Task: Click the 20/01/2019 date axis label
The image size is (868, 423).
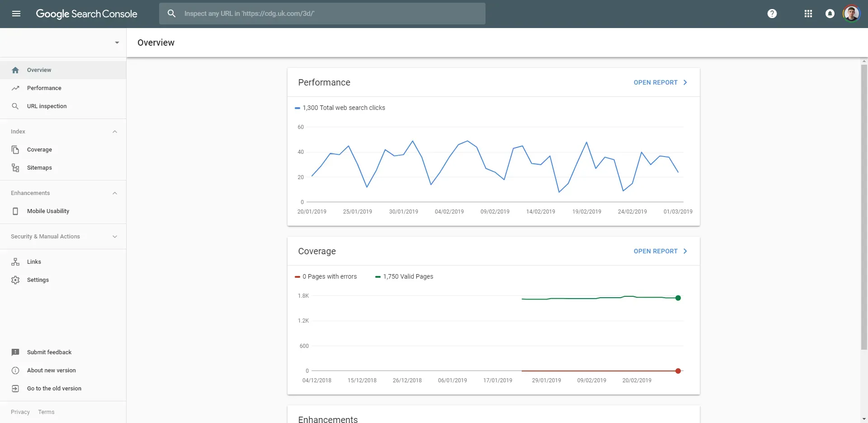Action: click(312, 212)
